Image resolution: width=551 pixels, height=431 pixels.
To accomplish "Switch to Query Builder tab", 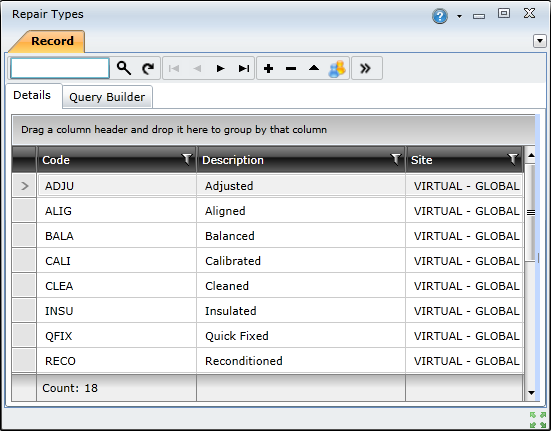I will coord(107,97).
